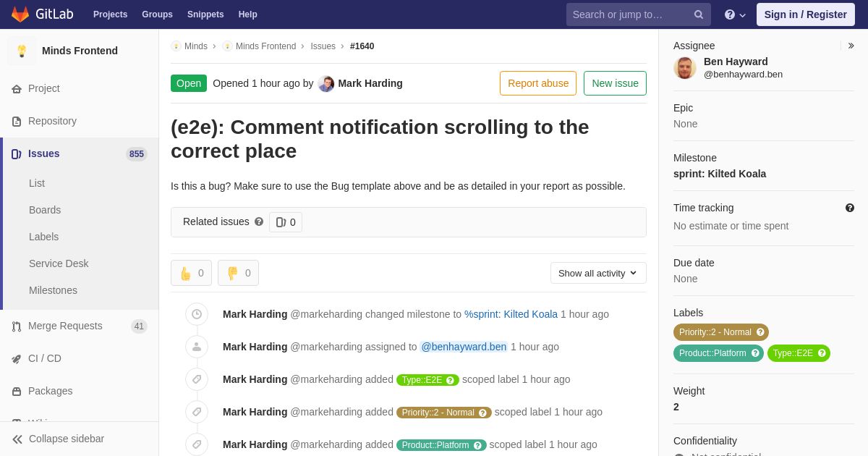Click the Related issues help icon
The height and width of the screenshot is (456, 868).
point(259,221)
